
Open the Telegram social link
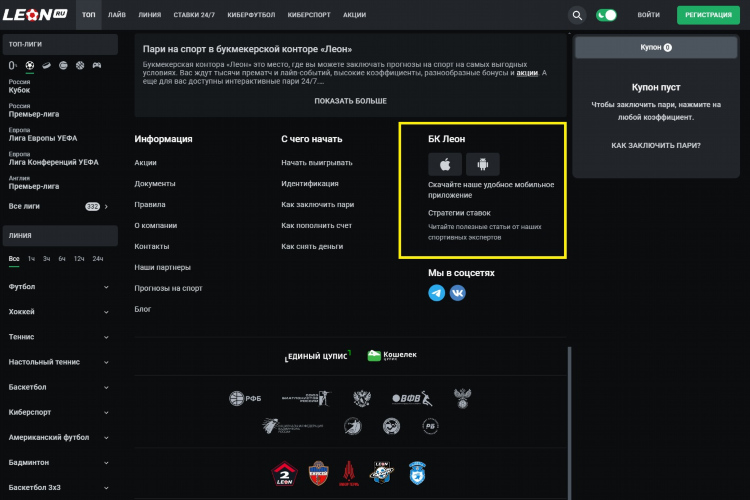click(x=437, y=293)
